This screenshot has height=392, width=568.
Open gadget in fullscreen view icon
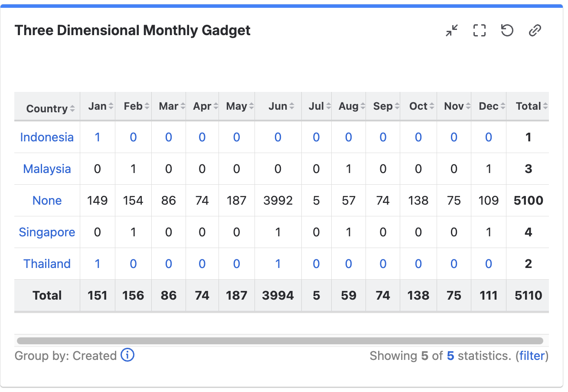[x=480, y=30]
